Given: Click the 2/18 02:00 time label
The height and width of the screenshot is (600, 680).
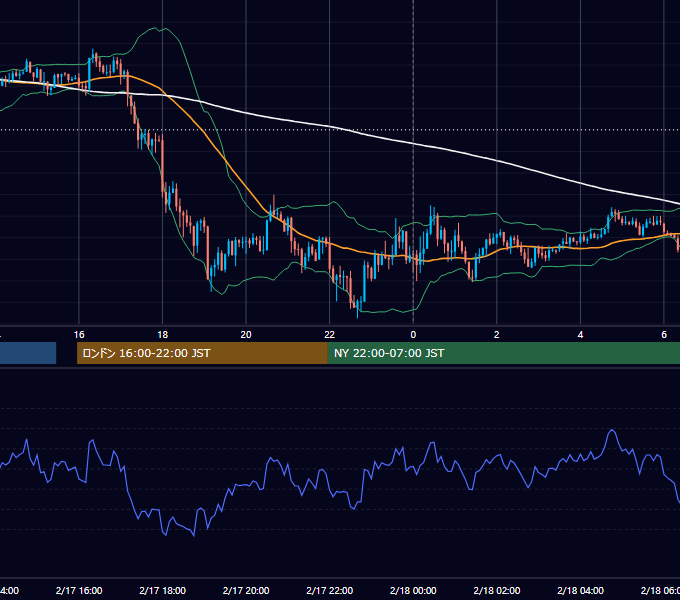Looking at the screenshot, I should click(x=497, y=590).
